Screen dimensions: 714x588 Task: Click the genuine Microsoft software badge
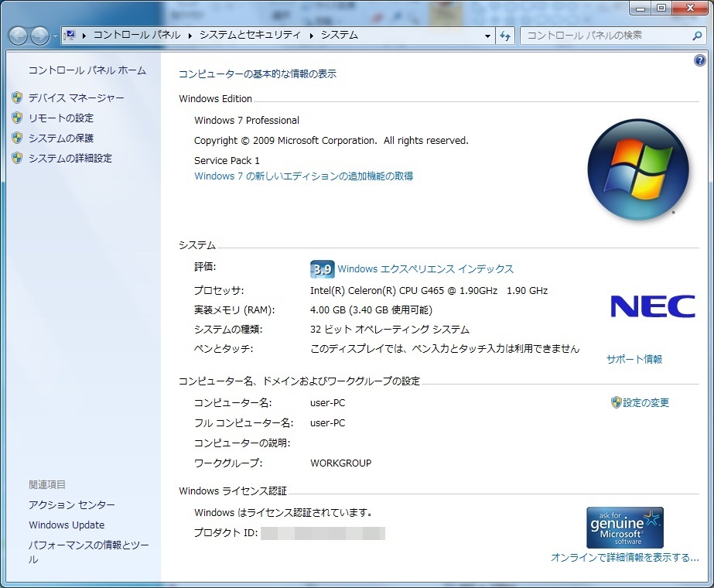point(625,528)
